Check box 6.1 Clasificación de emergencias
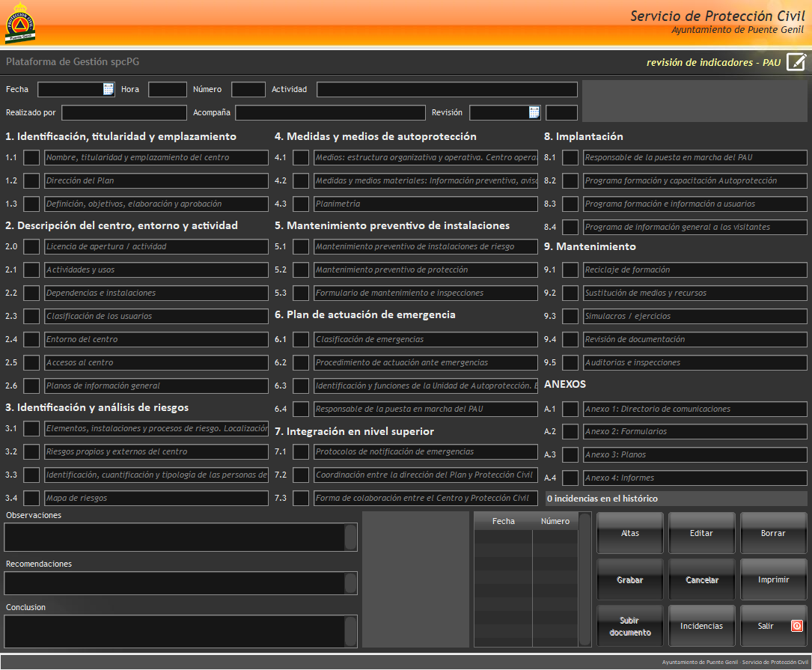Viewport: 812px width, 670px height. 301,339
